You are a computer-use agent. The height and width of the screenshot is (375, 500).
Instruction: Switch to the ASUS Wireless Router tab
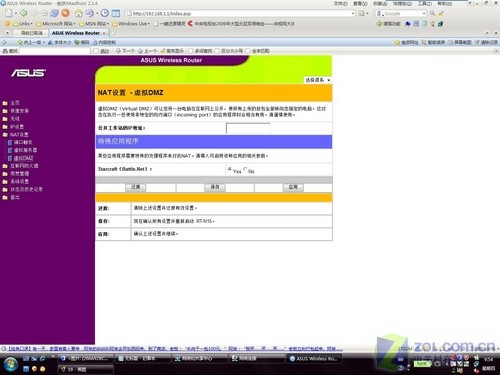(76, 33)
